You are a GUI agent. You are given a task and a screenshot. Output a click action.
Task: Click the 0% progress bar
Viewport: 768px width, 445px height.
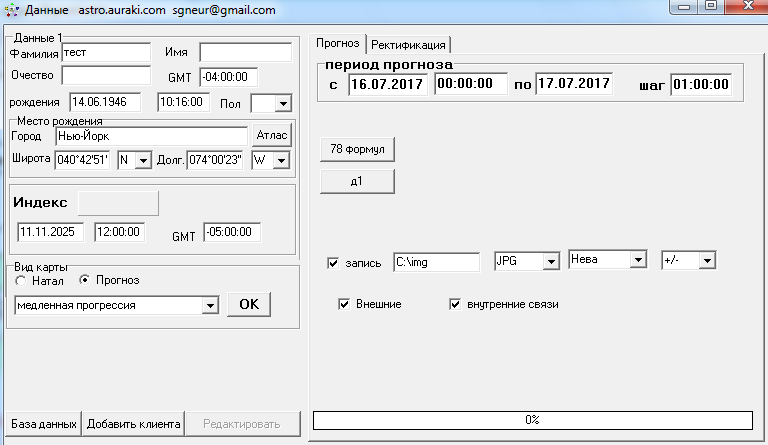point(532,420)
